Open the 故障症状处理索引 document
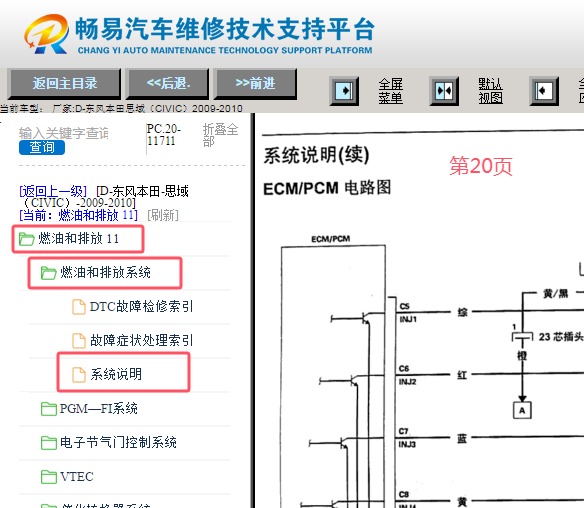Viewport: 584px width, 508px height. click(141, 340)
